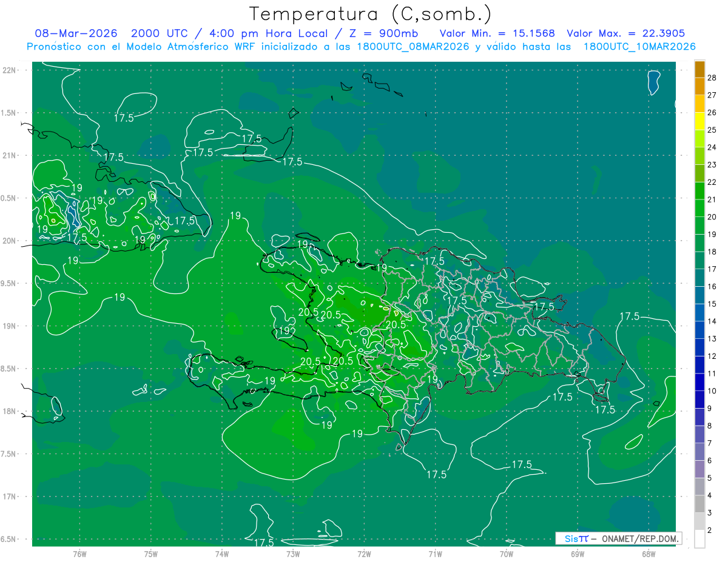Click the '20N' latitude axis label
This screenshot has height=562, width=728.
point(9,241)
